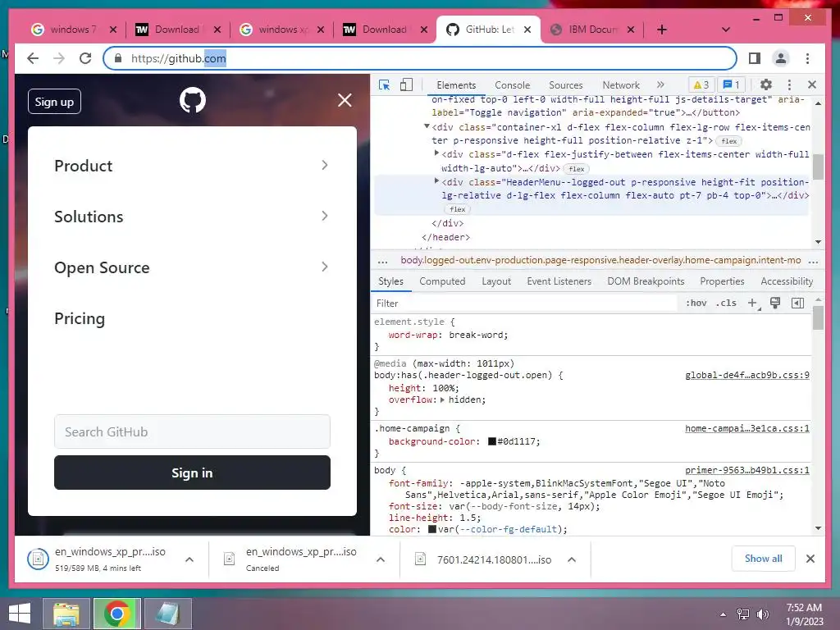Click the Sign up button

tap(54, 102)
